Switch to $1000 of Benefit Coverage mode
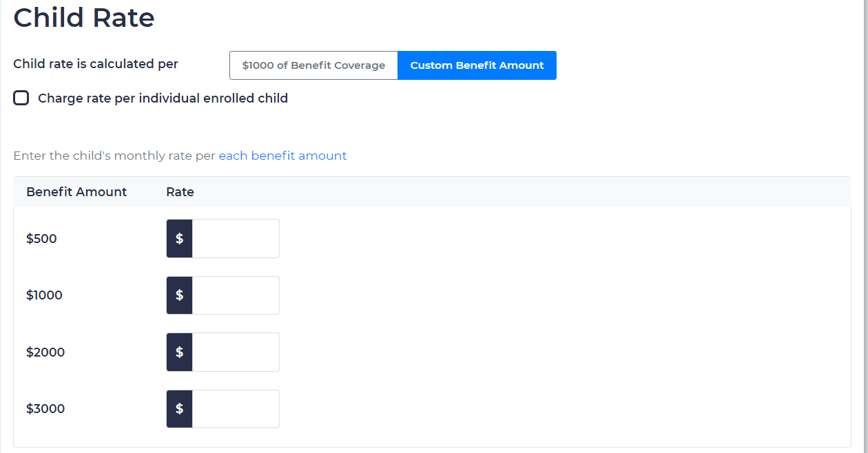The width and height of the screenshot is (868, 453). click(x=313, y=65)
